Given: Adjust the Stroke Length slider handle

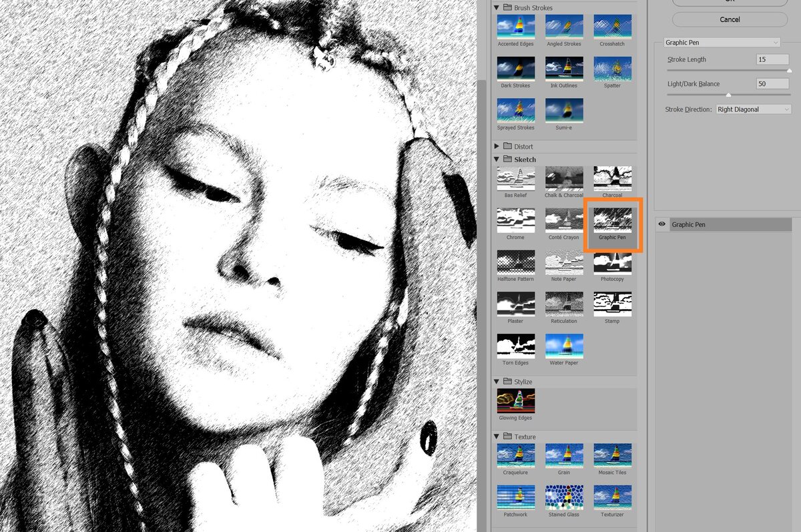Looking at the screenshot, I should pyautogui.click(x=789, y=70).
